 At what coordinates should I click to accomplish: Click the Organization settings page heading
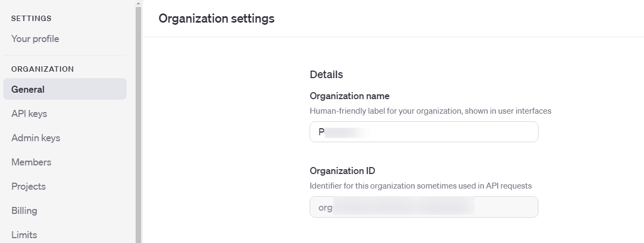point(216,18)
